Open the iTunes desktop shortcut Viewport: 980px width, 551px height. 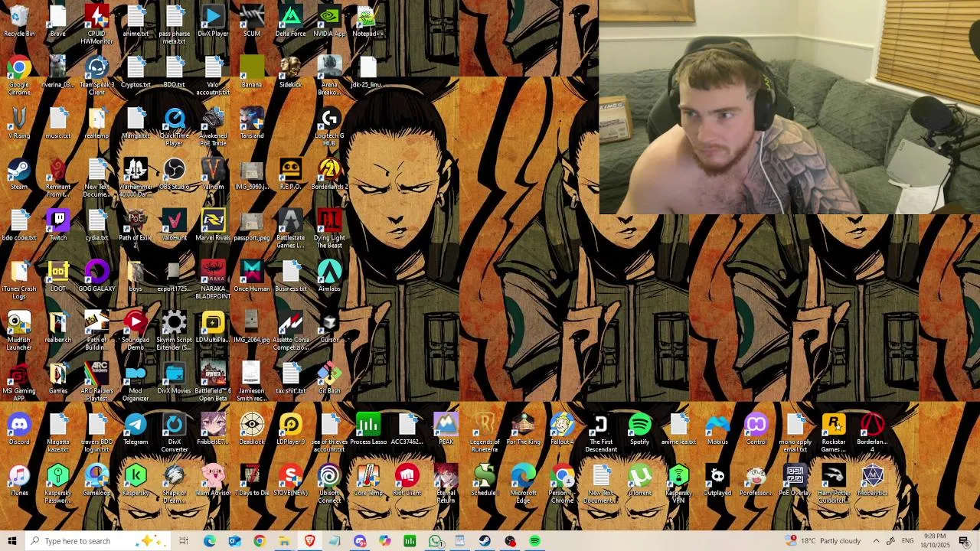tap(19, 481)
